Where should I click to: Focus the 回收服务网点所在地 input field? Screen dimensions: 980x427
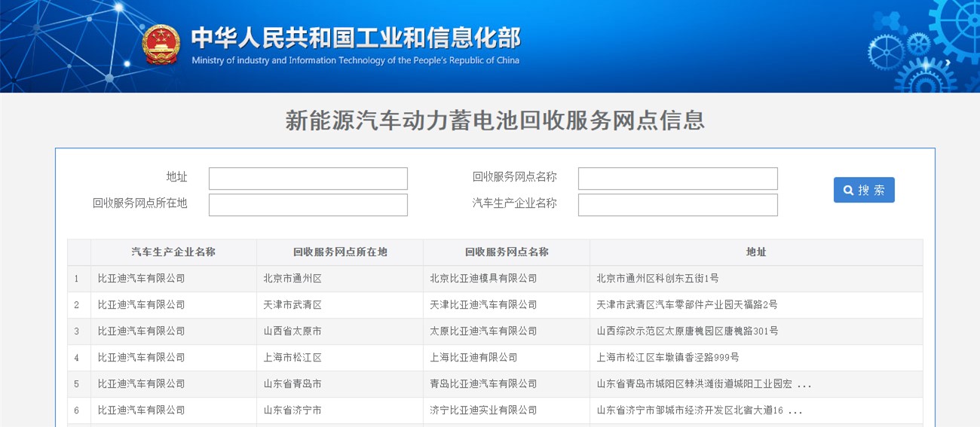coord(308,205)
